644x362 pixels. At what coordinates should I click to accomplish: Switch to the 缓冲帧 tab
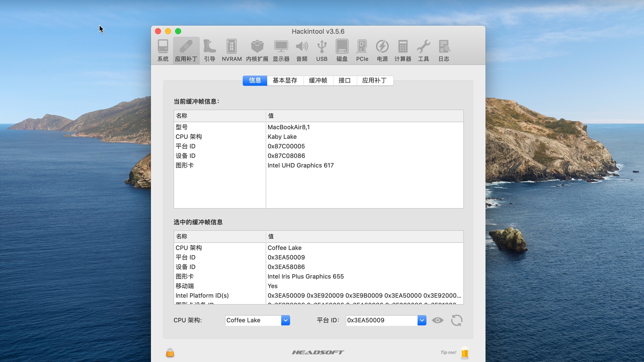pos(318,80)
